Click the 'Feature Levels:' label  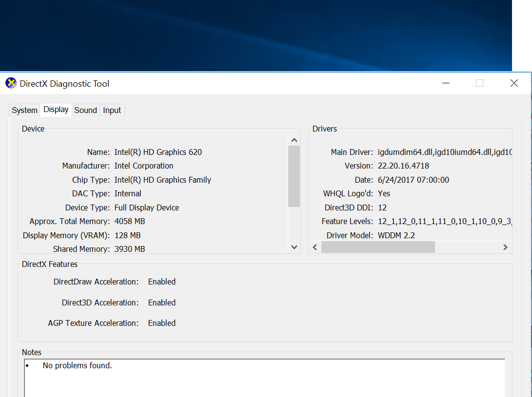[347, 221]
